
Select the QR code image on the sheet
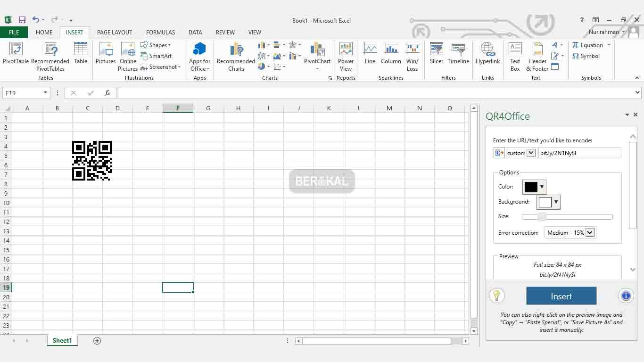coord(92,161)
